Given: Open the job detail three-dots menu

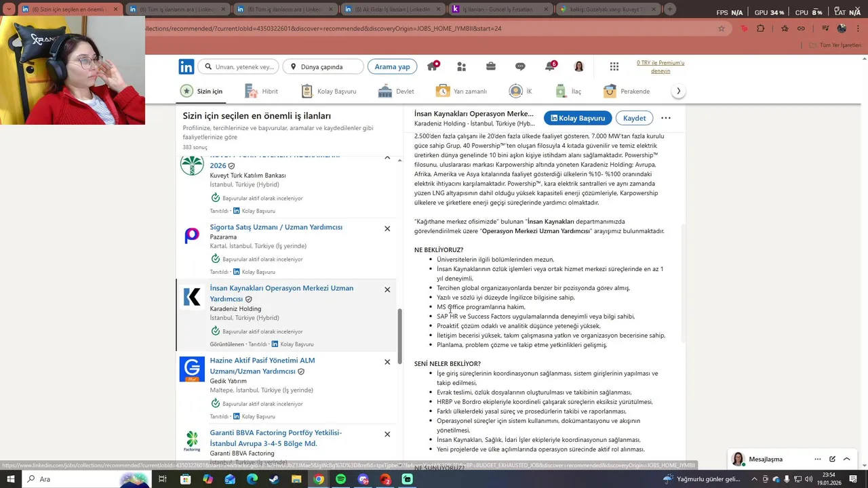Looking at the screenshot, I should (666, 118).
